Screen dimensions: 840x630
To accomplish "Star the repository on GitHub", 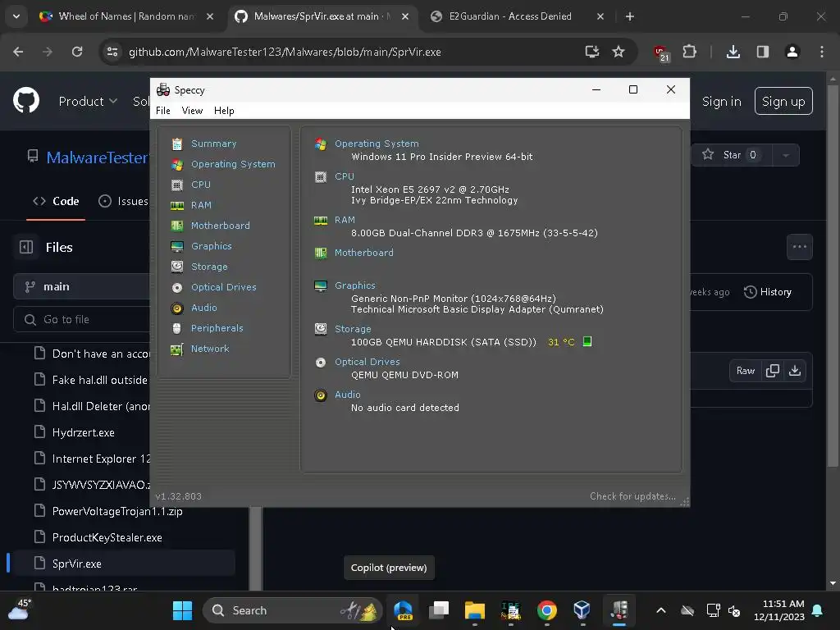I will click(x=731, y=155).
